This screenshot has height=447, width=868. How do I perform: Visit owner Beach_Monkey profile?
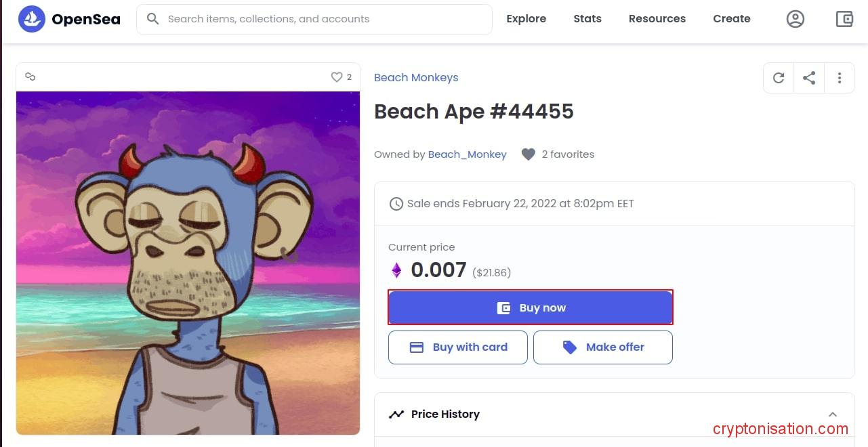click(468, 154)
